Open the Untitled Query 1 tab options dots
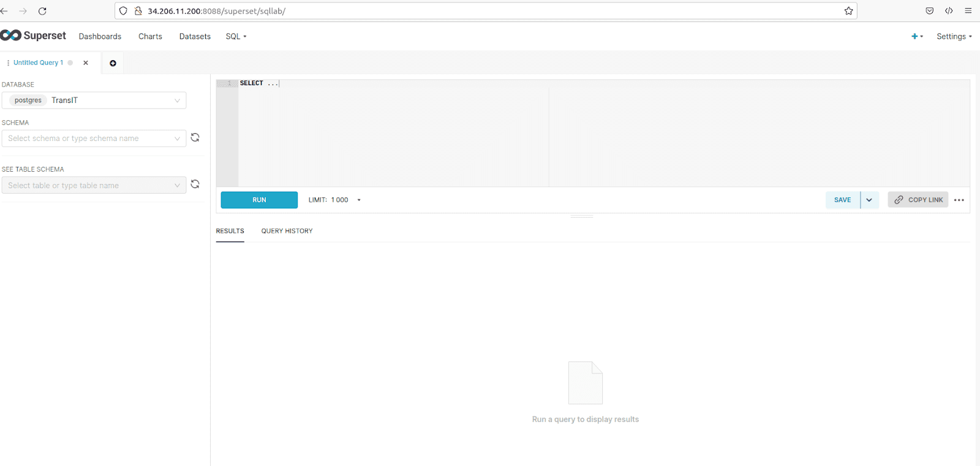The width and height of the screenshot is (980, 466). (8, 63)
